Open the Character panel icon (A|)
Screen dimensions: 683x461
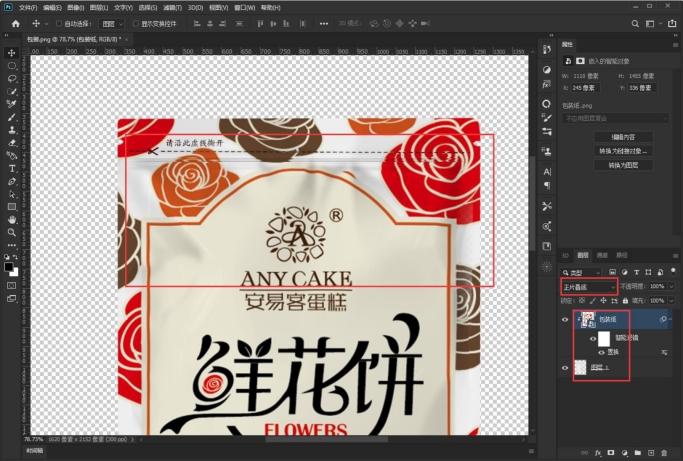(547, 172)
